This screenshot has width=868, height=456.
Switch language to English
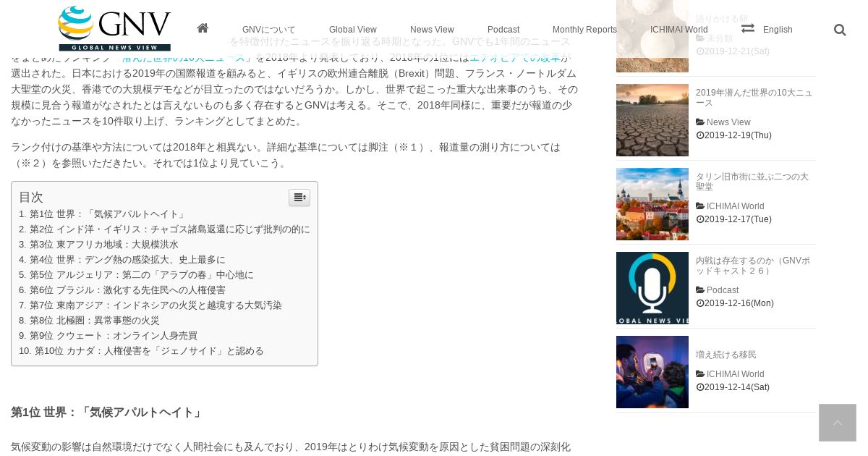(x=778, y=30)
